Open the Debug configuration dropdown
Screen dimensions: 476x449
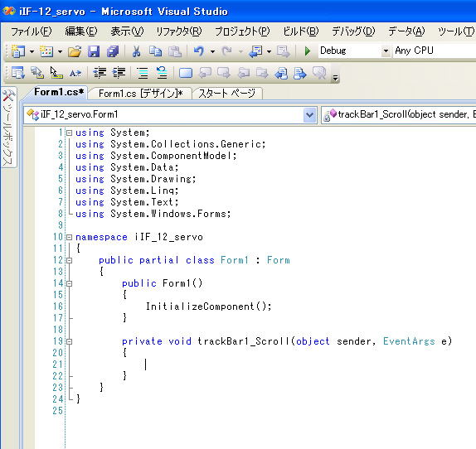pyautogui.click(x=386, y=51)
